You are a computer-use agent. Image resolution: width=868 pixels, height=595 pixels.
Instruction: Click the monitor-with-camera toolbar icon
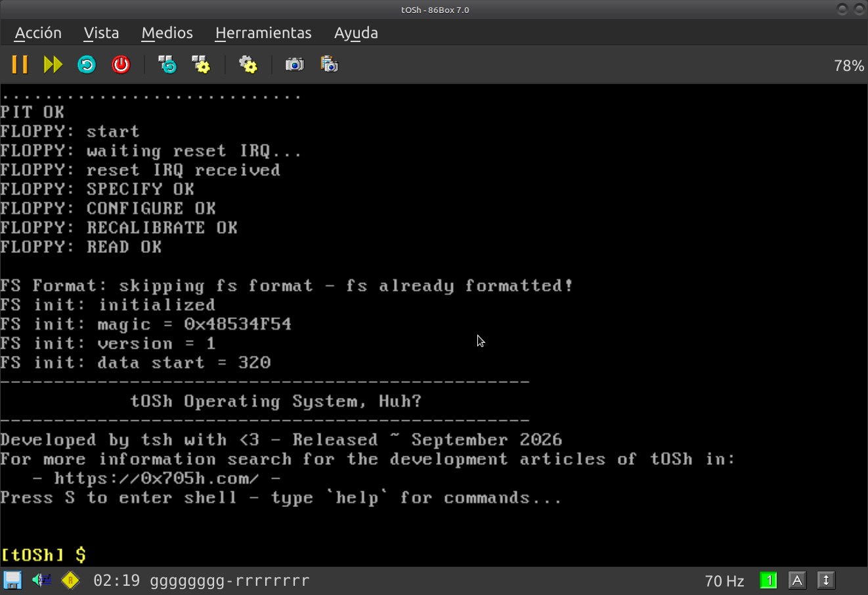click(x=329, y=64)
